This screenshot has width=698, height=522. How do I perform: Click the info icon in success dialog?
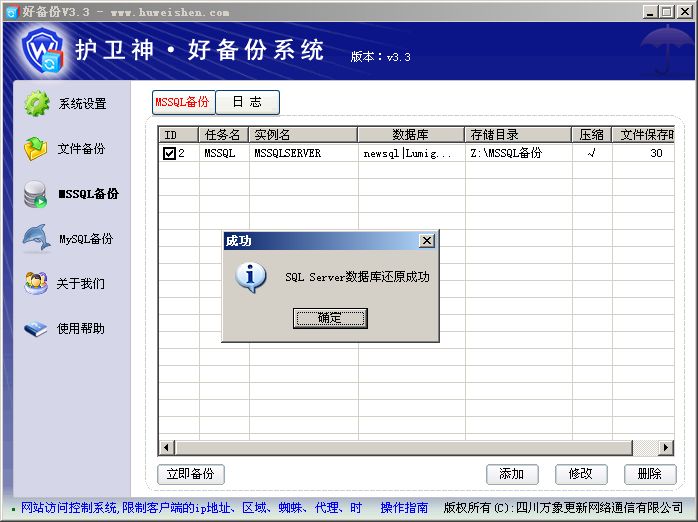click(x=251, y=277)
